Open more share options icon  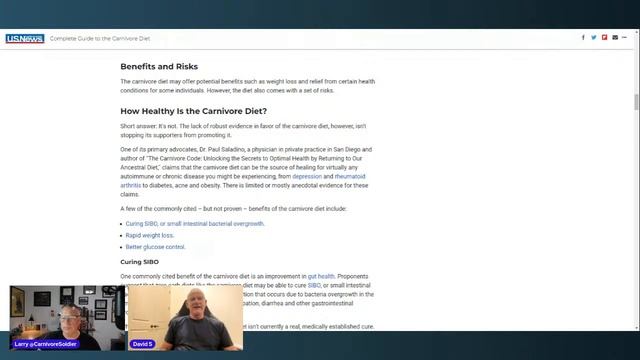coord(624,38)
